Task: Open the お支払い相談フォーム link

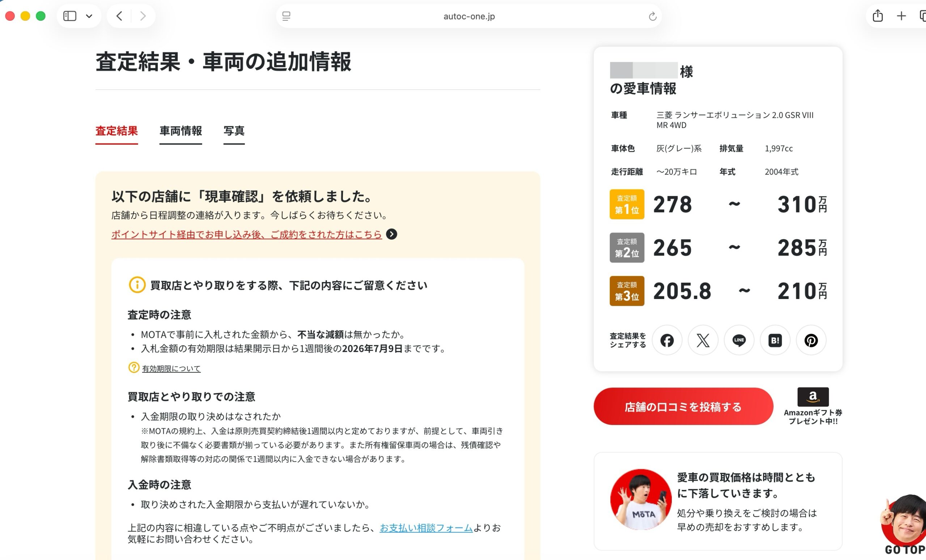Action: [x=426, y=528]
